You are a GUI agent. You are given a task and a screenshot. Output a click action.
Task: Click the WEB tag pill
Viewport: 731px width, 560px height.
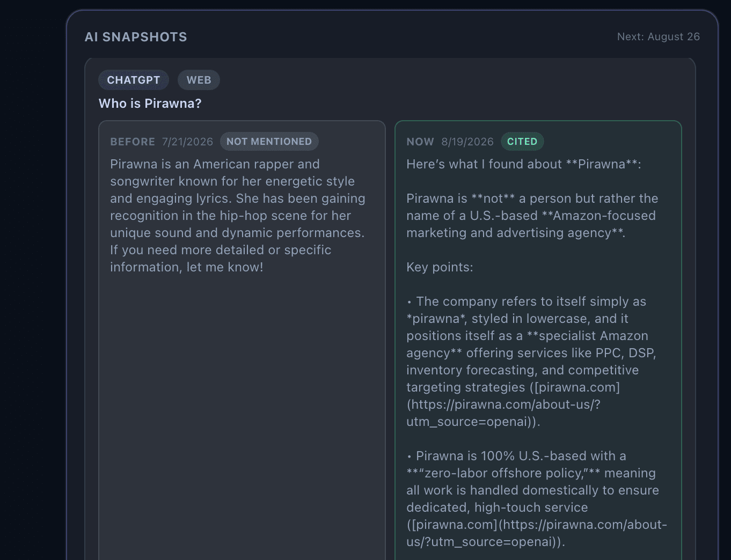tap(199, 80)
